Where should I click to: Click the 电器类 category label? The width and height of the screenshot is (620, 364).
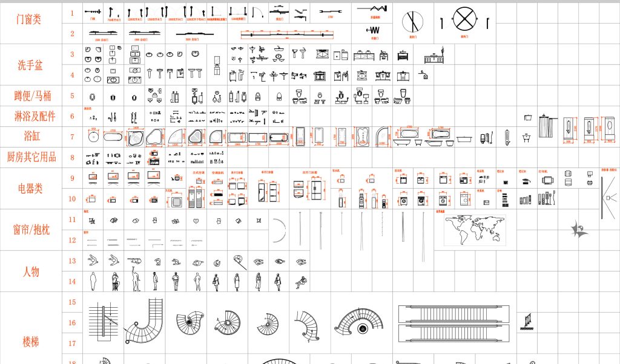click(x=30, y=188)
